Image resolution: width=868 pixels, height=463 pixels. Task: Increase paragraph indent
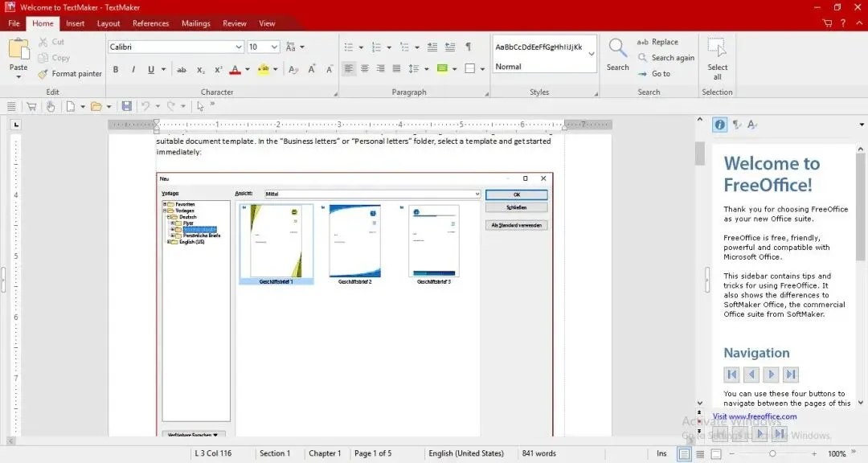pos(450,47)
